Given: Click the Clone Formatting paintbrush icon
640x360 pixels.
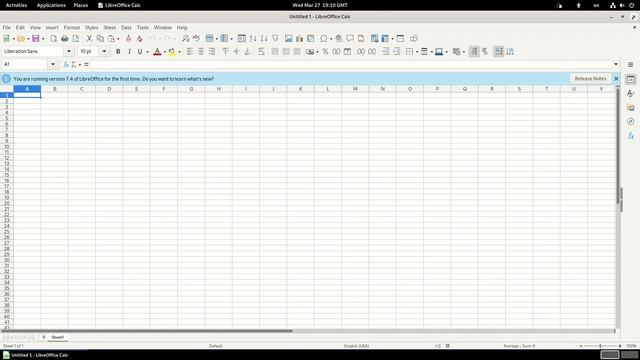Looking at the screenshot, I should pos(129,38).
